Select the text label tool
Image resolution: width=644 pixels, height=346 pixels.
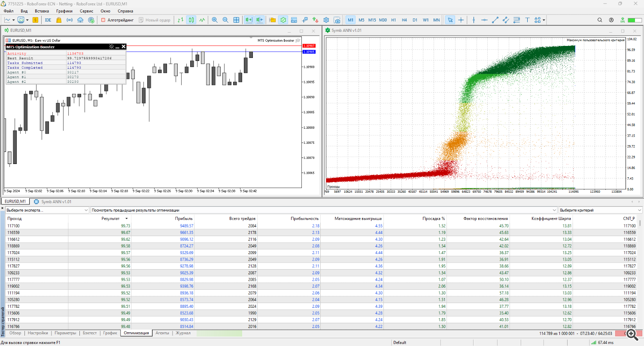pos(527,20)
